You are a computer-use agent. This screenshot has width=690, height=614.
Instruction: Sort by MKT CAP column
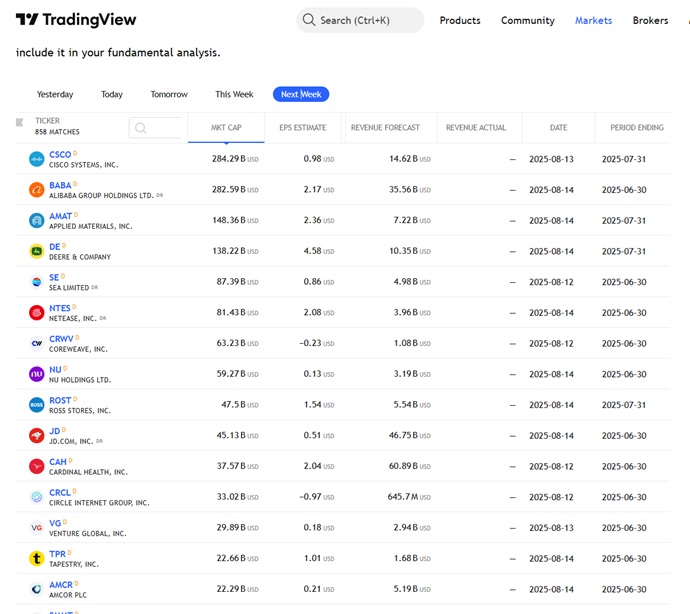tap(226, 128)
